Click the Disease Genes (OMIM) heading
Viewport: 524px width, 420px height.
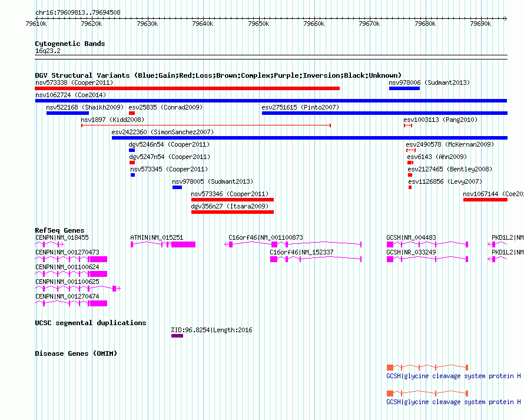click(76, 353)
